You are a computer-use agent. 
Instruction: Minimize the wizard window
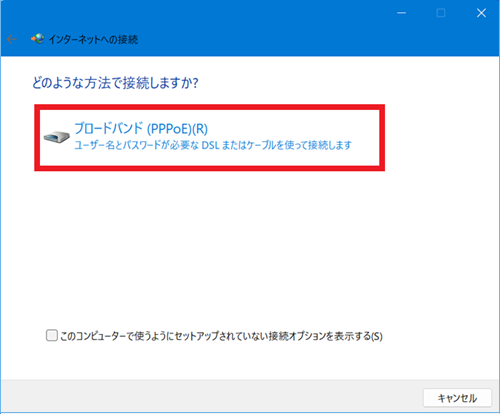[401, 13]
